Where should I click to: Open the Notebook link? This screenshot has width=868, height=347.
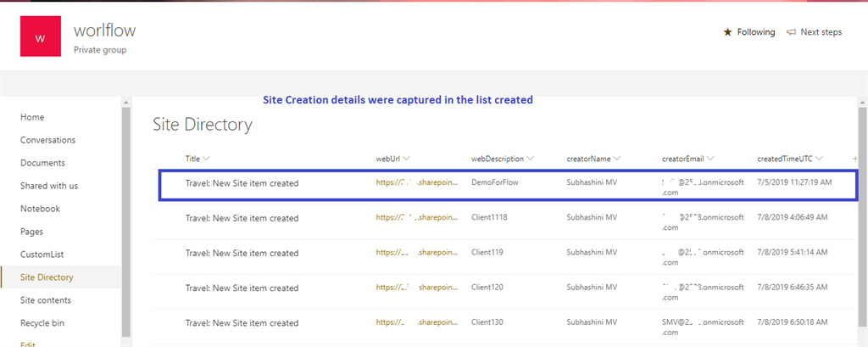(x=41, y=209)
